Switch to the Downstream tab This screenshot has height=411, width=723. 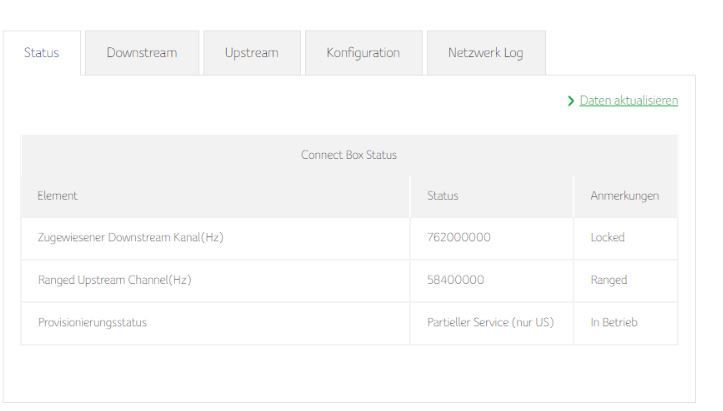(x=142, y=53)
